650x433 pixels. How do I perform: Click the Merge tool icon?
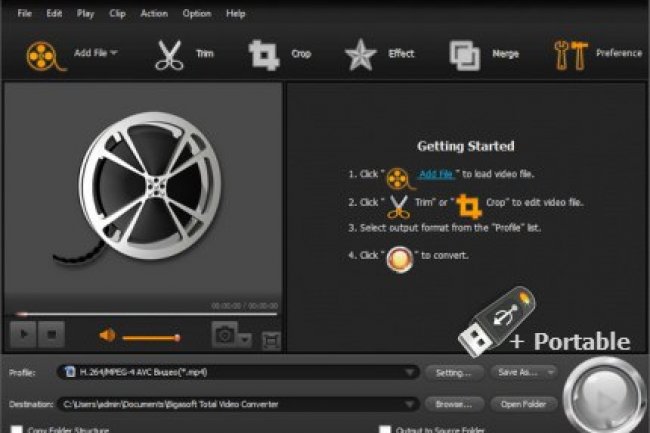[x=464, y=54]
